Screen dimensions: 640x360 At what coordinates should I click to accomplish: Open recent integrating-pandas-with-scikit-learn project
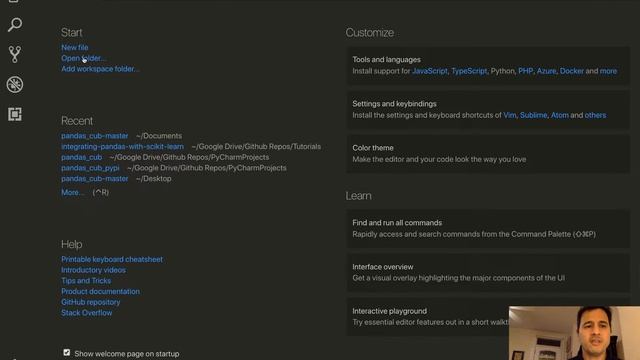click(x=122, y=146)
